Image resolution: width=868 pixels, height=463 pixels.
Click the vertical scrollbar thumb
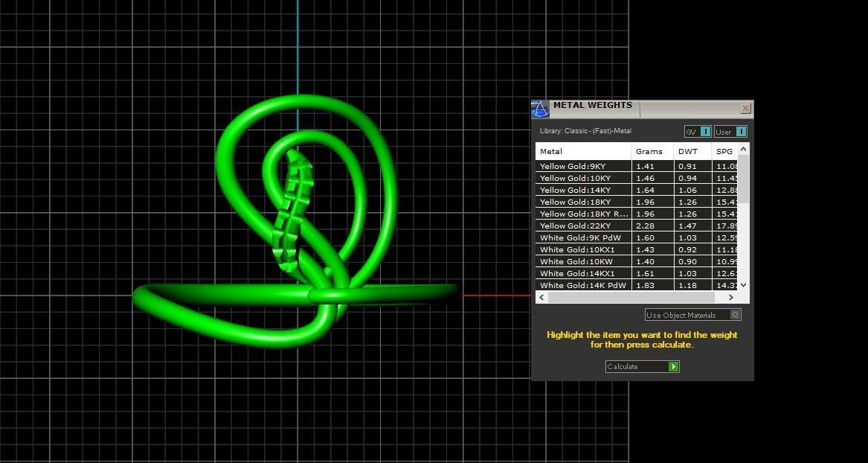(x=744, y=179)
